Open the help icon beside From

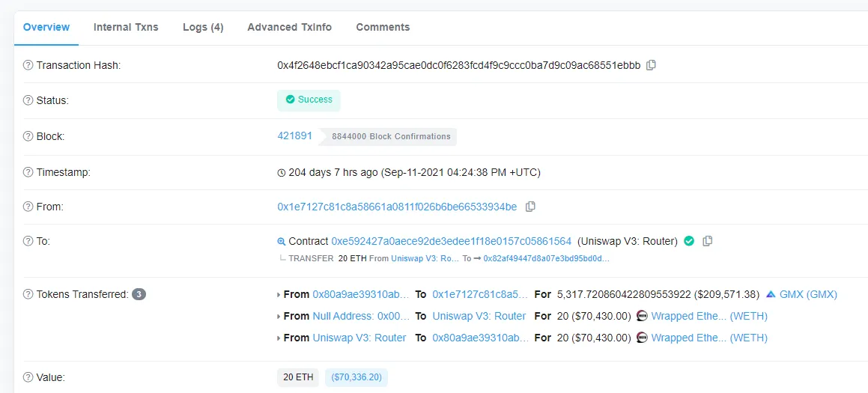(28, 207)
